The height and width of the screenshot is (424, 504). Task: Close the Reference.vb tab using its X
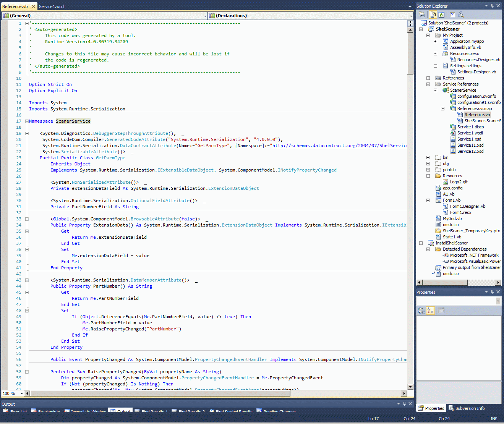(x=34, y=6)
